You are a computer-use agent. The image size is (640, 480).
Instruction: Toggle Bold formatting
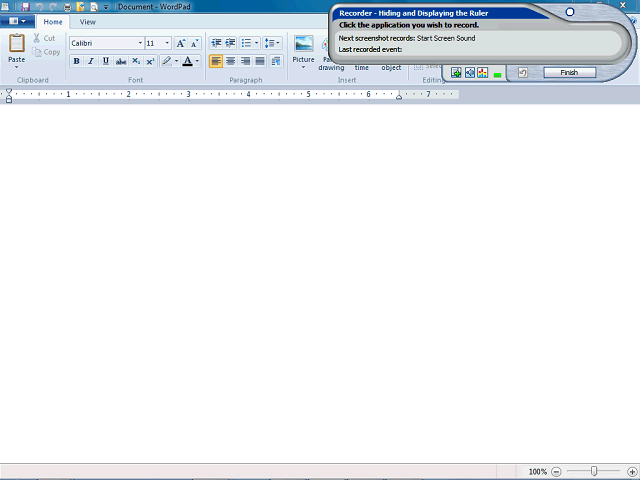coord(76,61)
